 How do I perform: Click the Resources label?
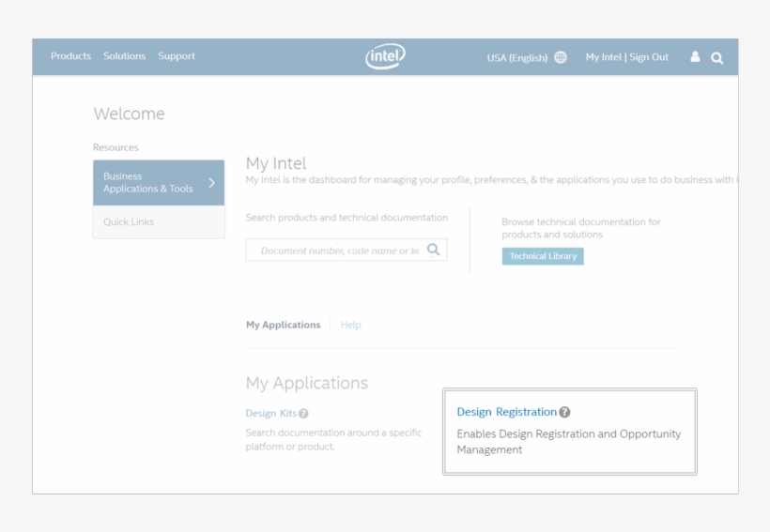pyautogui.click(x=115, y=147)
